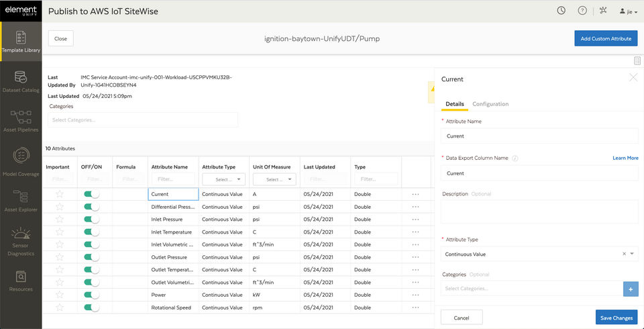Screen dimensions: 644x329
Task: Star the Power attribute
Action: [x=60, y=295]
